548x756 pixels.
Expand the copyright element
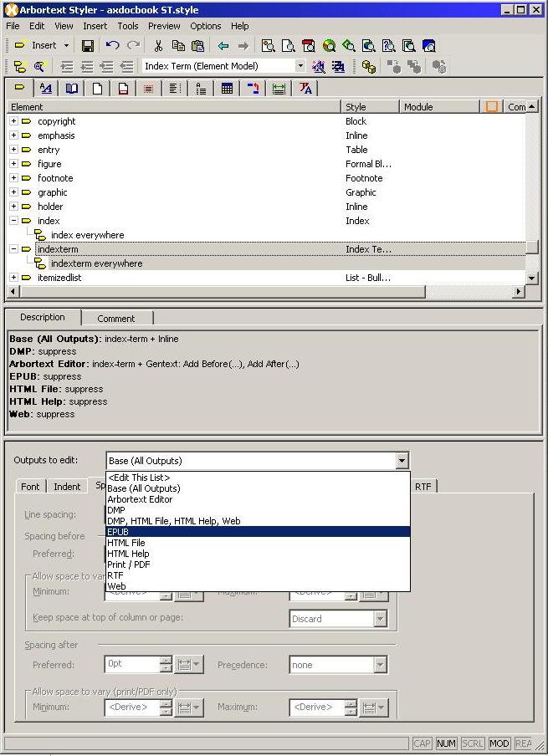coord(14,121)
